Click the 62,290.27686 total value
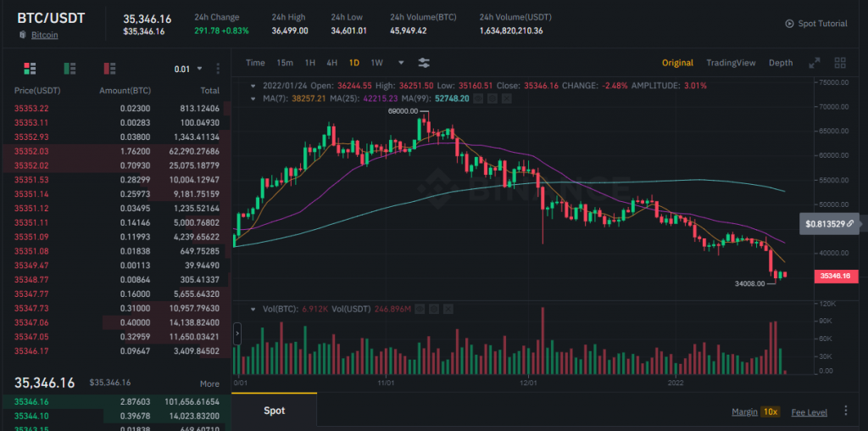 pos(194,151)
